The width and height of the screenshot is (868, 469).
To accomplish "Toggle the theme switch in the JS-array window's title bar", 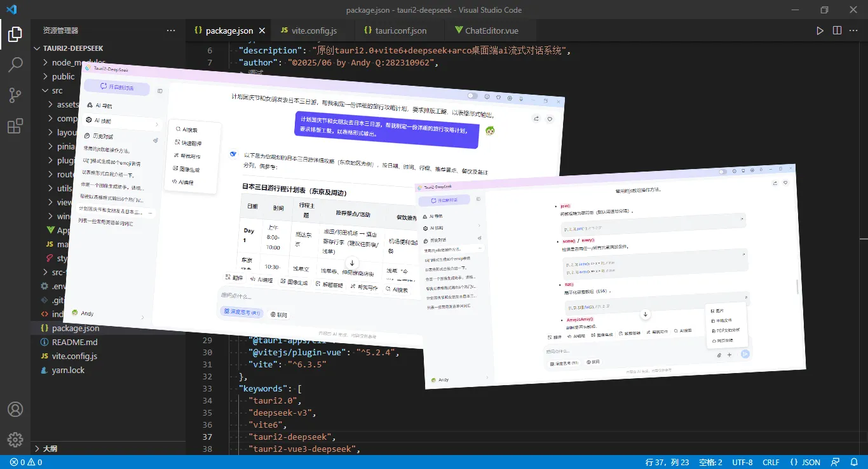I will pos(722,172).
